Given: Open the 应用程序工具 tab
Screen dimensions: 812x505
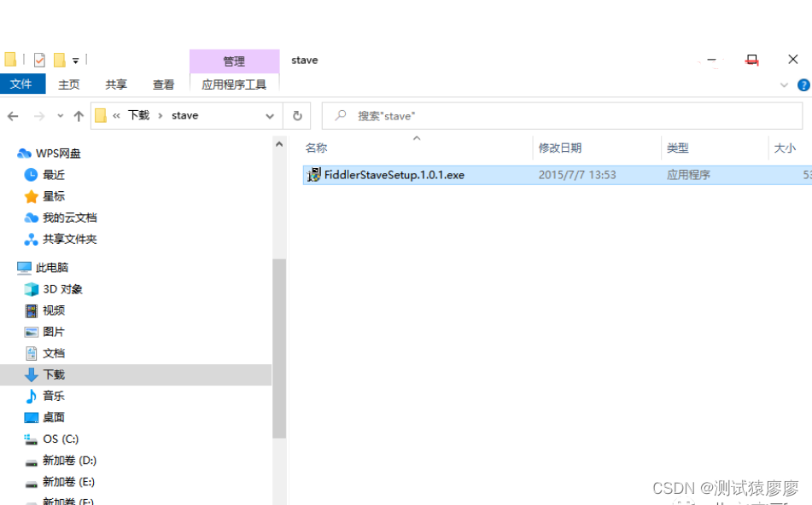Looking at the screenshot, I should tap(234, 84).
